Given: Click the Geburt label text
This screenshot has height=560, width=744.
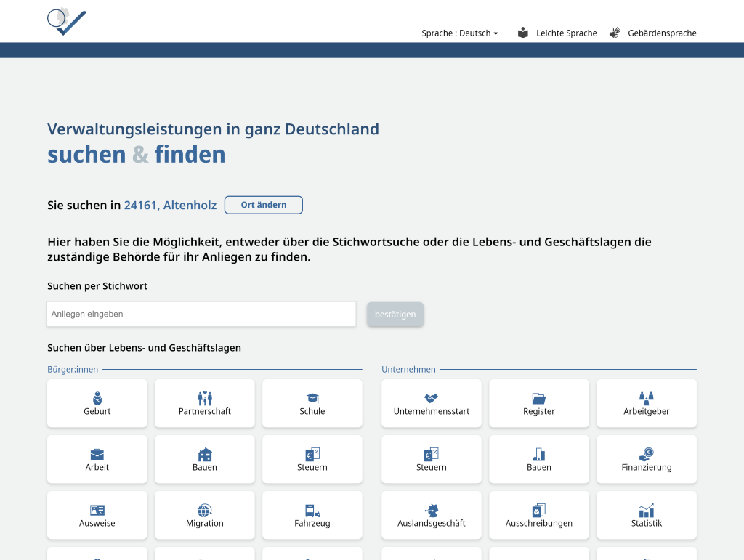Looking at the screenshot, I should pos(97,411).
